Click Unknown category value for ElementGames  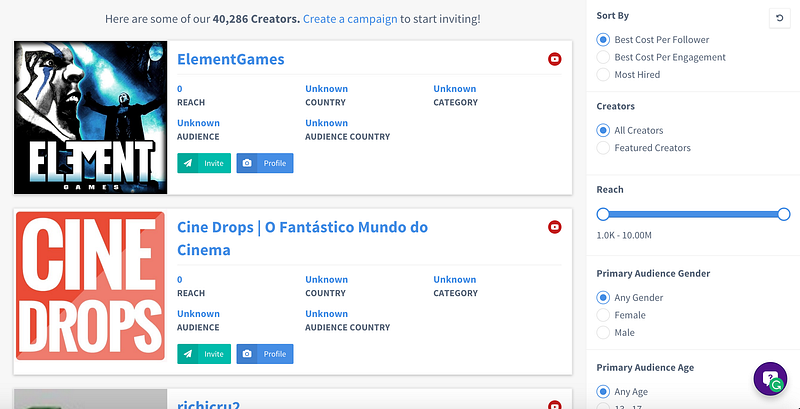[x=455, y=89]
